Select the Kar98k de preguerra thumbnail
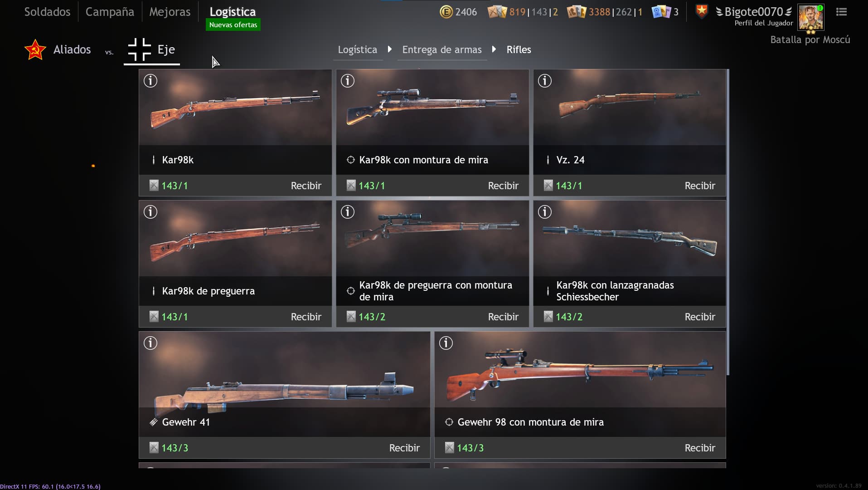This screenshot has height=490, width=868. 235,239
